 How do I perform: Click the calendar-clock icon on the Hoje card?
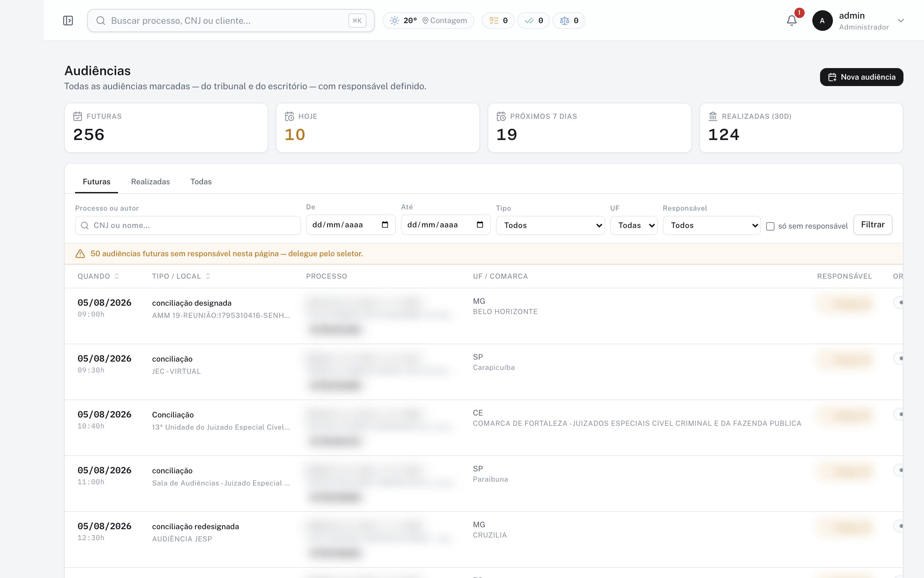pyautogui.click(x=289, y=116)
